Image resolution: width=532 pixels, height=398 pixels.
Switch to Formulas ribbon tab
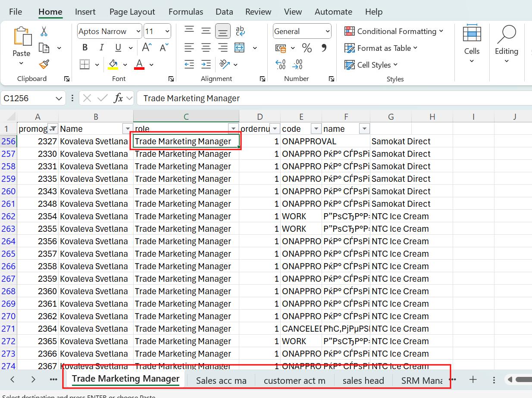(186, 12)
